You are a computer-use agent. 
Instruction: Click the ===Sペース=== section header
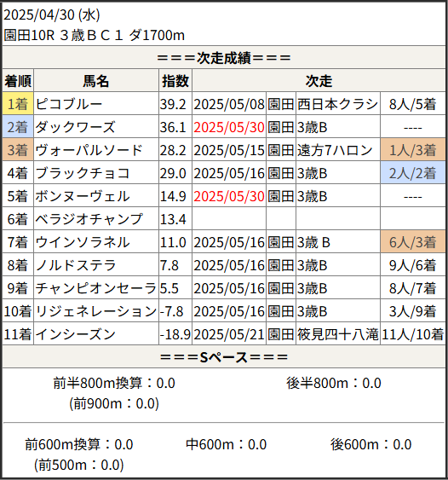pos(224,356)
